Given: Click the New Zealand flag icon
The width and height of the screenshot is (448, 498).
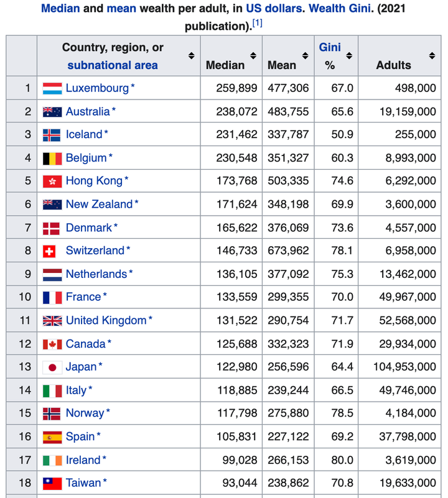Looking at the screenshot, I should pos(52,205).
